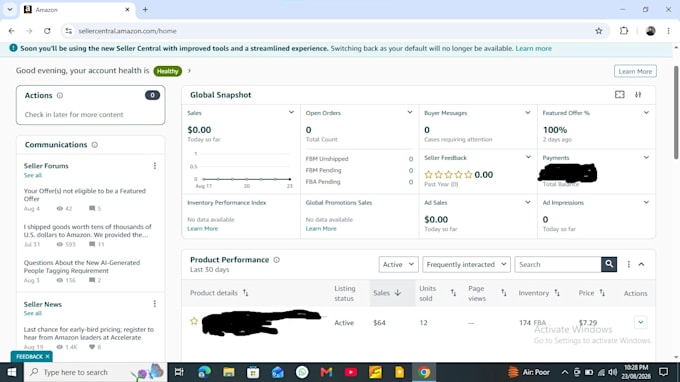Expand the Seller Feedback card dropdown
The image size is (680, 382).
click(528, 157)
